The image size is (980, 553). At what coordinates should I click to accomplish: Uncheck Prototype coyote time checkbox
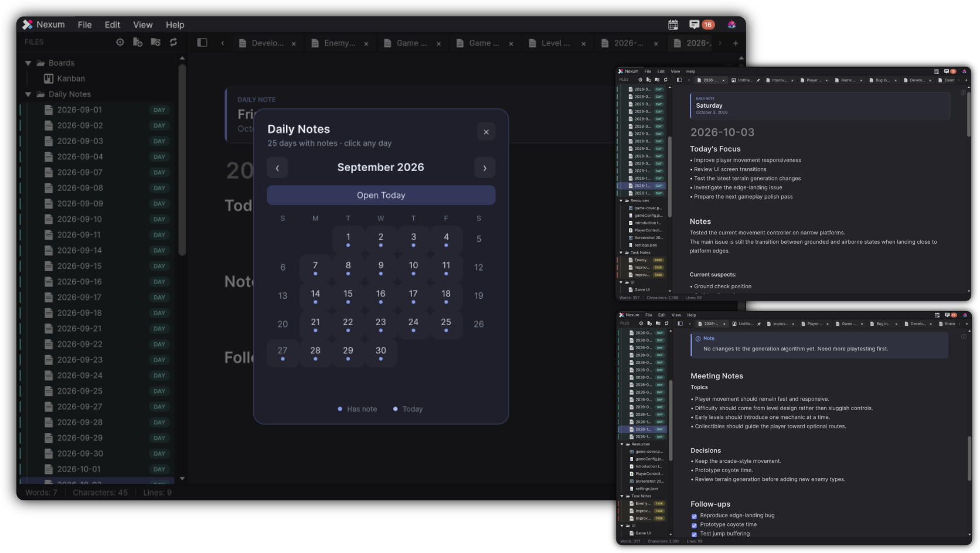point(694,525)
